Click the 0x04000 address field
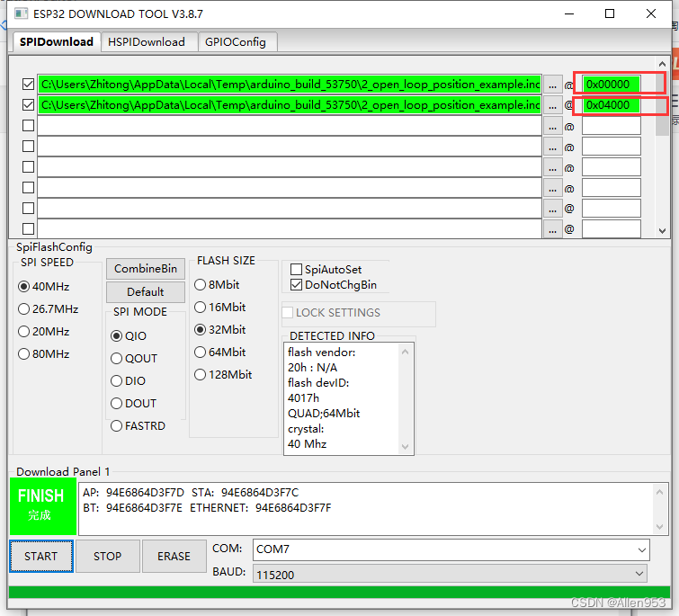Viewport: 679px width, 616px height. pyautogui.click(x=611, y=104)
